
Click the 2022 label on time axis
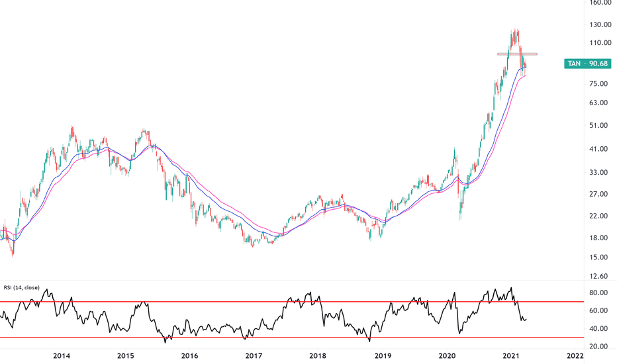575,356
